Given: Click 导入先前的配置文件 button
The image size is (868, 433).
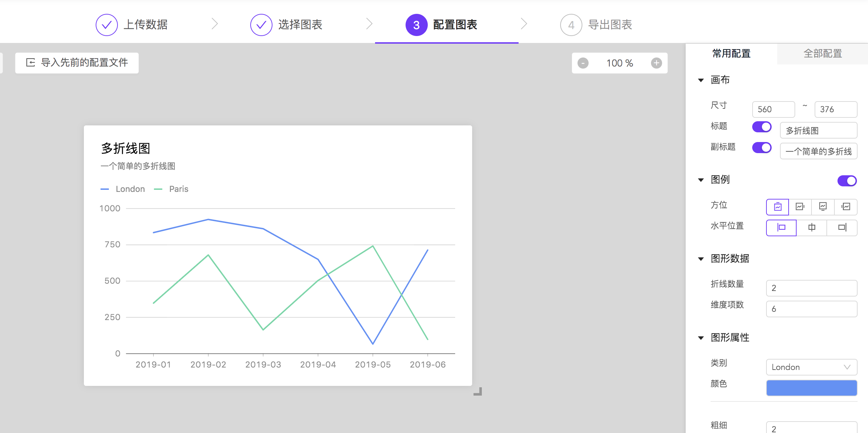Looking at the screenshot, I should point(77,63).
